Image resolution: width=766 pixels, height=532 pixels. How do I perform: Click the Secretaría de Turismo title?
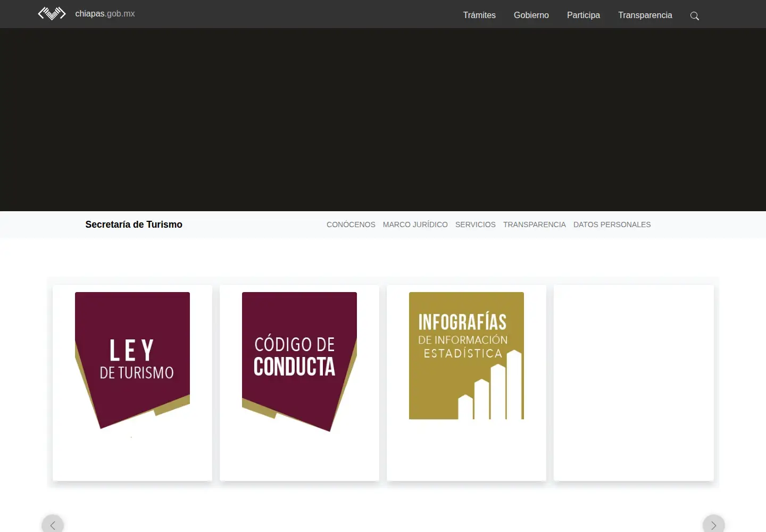pos(134,225)
